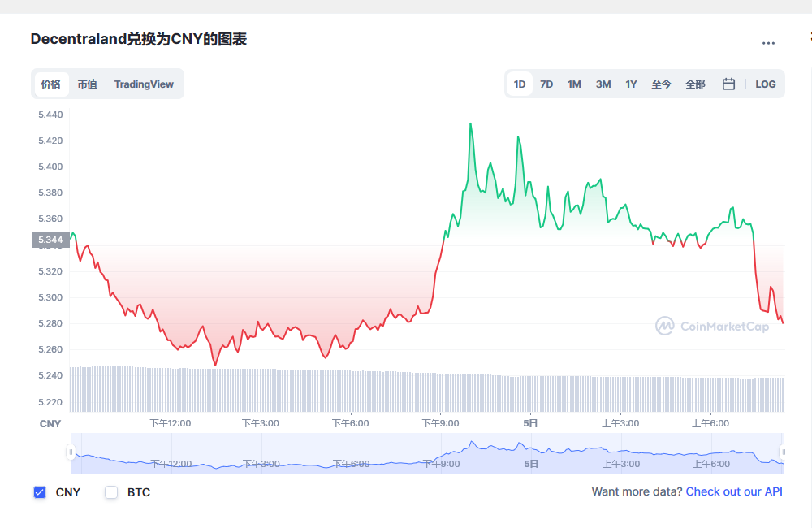This screenshot has width=812, height=528.
Task: Switch to the 市值 tab
Action: (88, 84)
